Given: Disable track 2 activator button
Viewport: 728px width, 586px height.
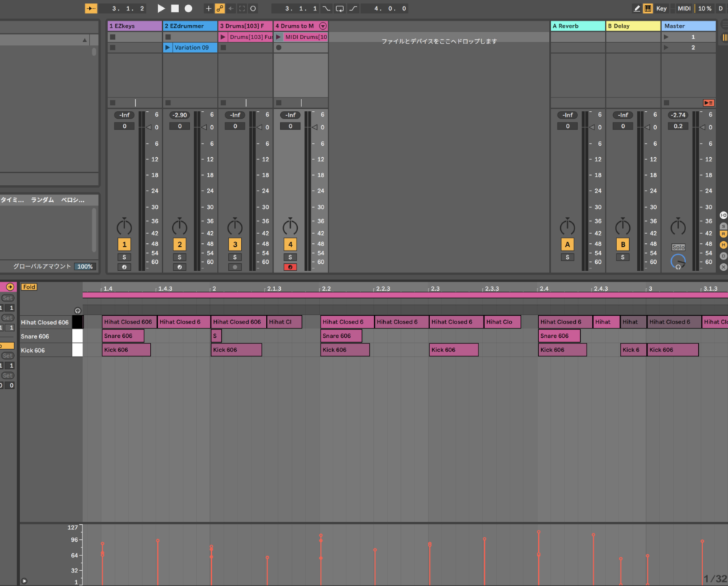Looking at the screenshot, I should pyautogui.click(x=179, y=244).
